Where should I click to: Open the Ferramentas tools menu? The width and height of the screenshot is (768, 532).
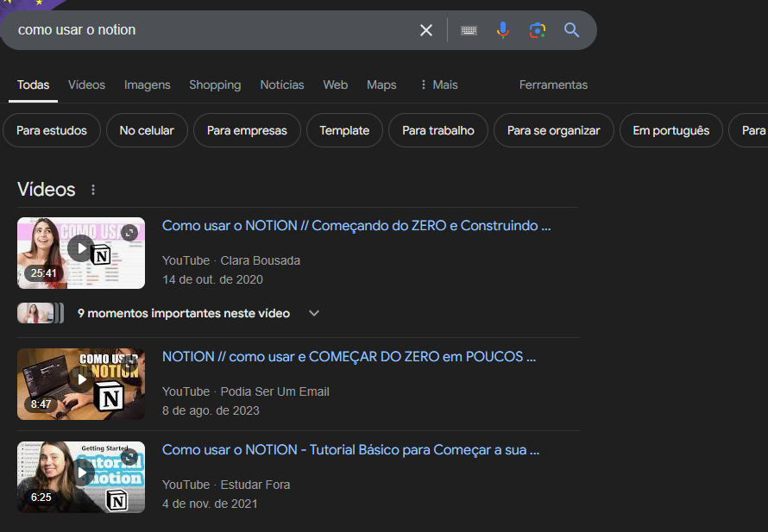coord(553,84)
